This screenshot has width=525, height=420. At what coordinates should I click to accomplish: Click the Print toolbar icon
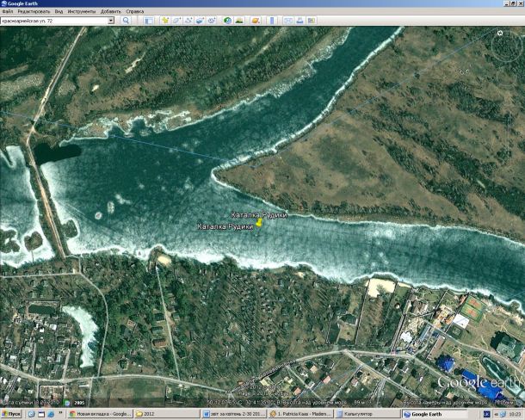(x=298, y=20)
